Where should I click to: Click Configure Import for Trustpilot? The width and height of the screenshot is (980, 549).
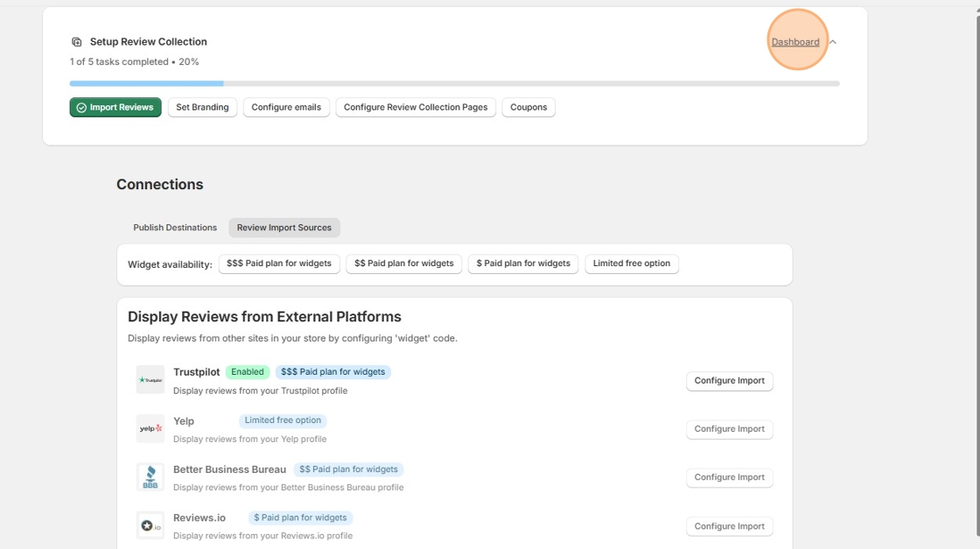pos(729,380)
